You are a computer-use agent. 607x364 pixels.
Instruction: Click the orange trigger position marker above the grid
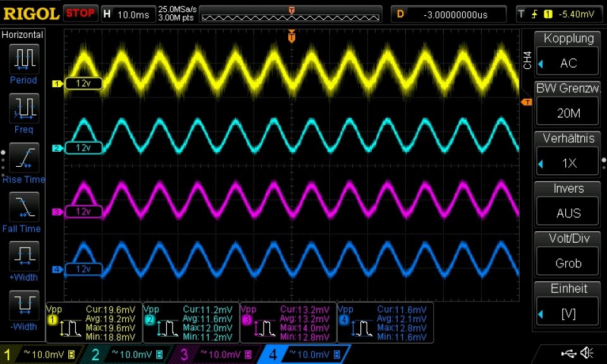pyautogui.click(x=291, y=36)
